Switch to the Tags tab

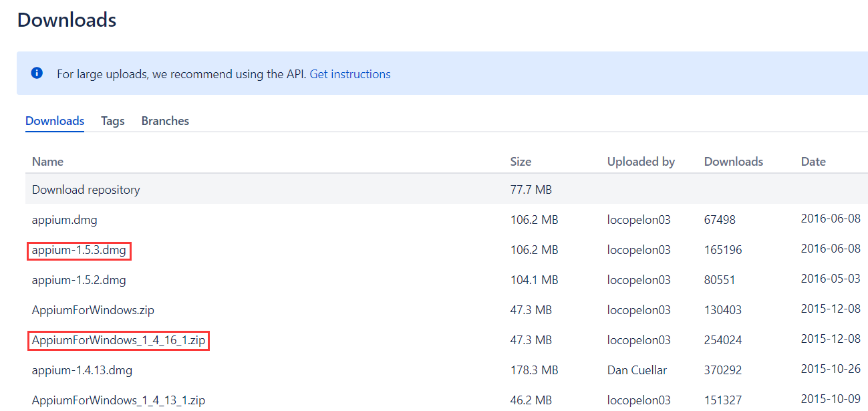pos(113,121)
